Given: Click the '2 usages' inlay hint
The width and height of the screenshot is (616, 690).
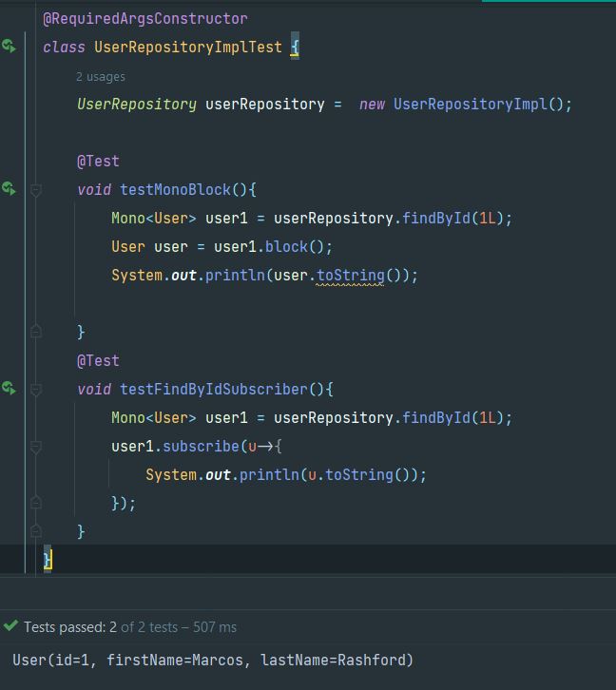Looking at the screenshot, I should click(x=101, y=77).
